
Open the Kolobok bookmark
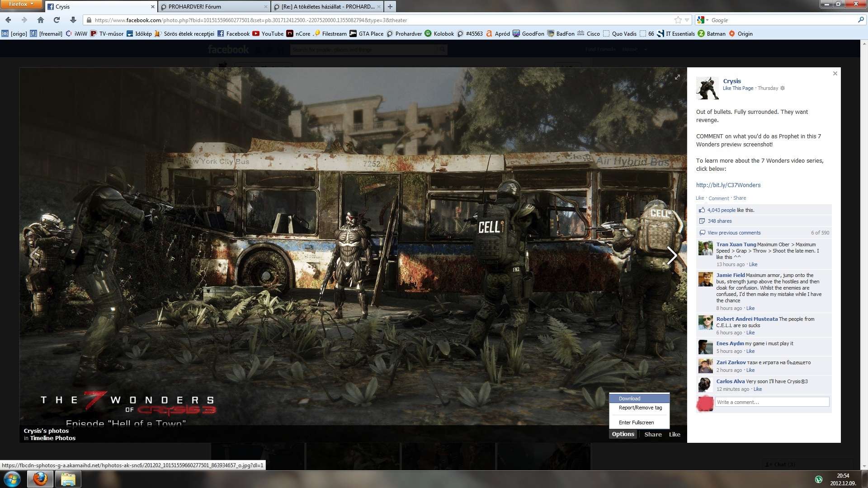click(439, 33)
